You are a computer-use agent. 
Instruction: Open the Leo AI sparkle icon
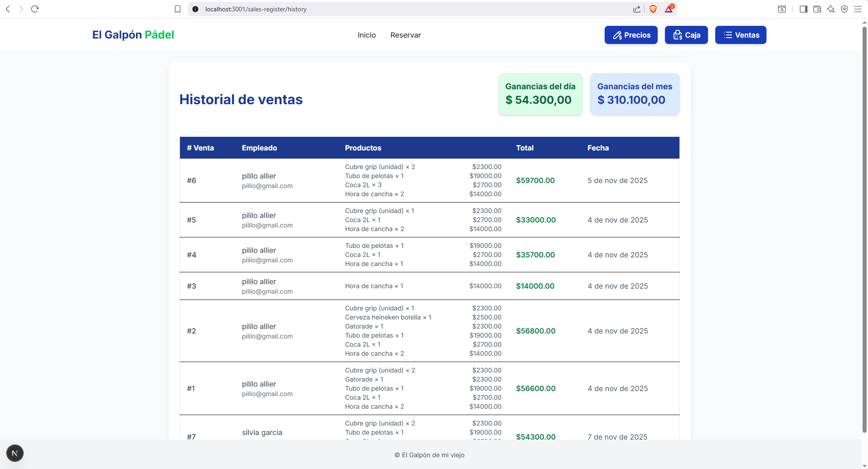click(x=831, y=9)
